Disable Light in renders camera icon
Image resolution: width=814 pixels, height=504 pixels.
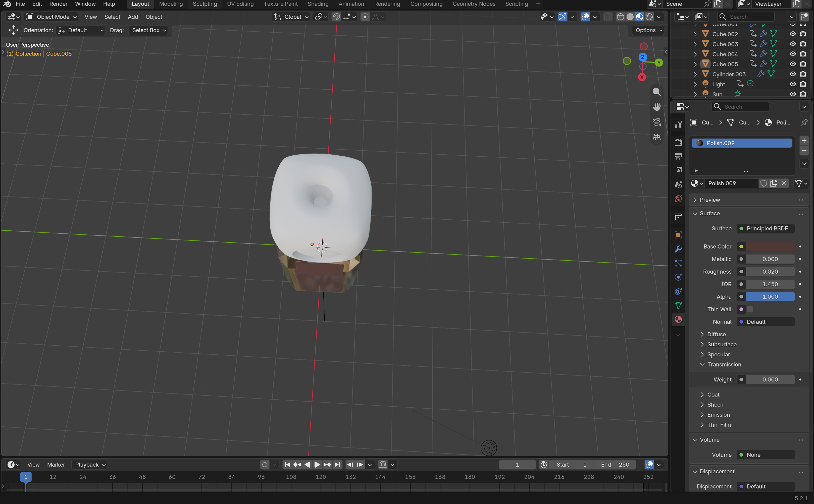click(803, 84)
